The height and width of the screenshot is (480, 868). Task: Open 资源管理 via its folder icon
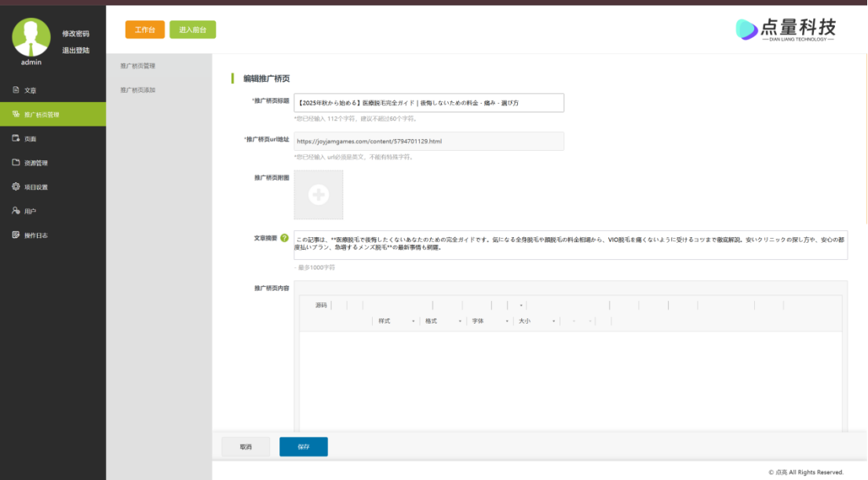(16, 163)
